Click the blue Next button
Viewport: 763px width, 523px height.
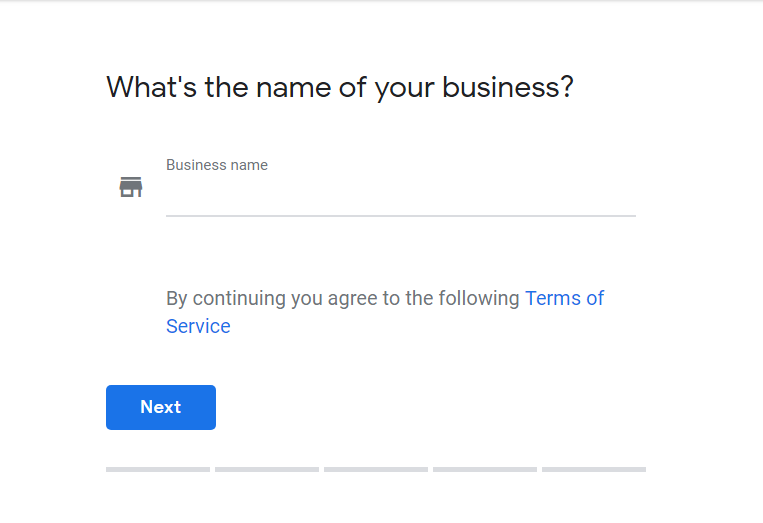pos(161,407)
